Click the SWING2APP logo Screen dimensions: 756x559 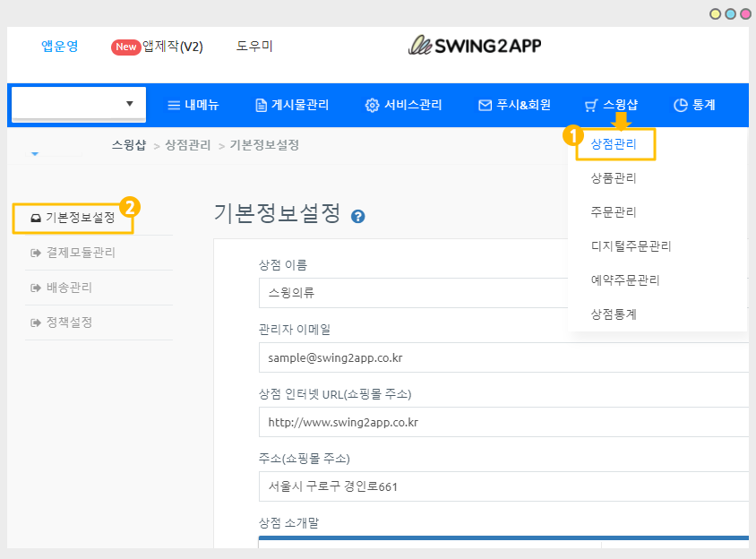click(475, 45)
